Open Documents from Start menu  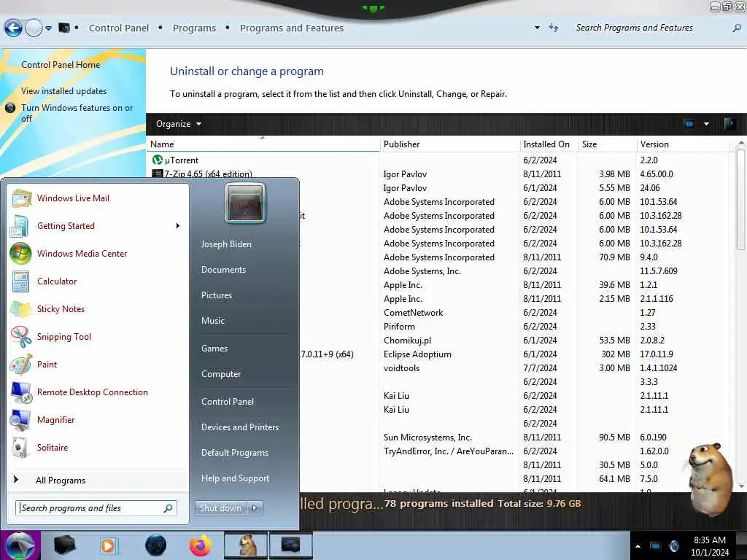tap(223, 270)
